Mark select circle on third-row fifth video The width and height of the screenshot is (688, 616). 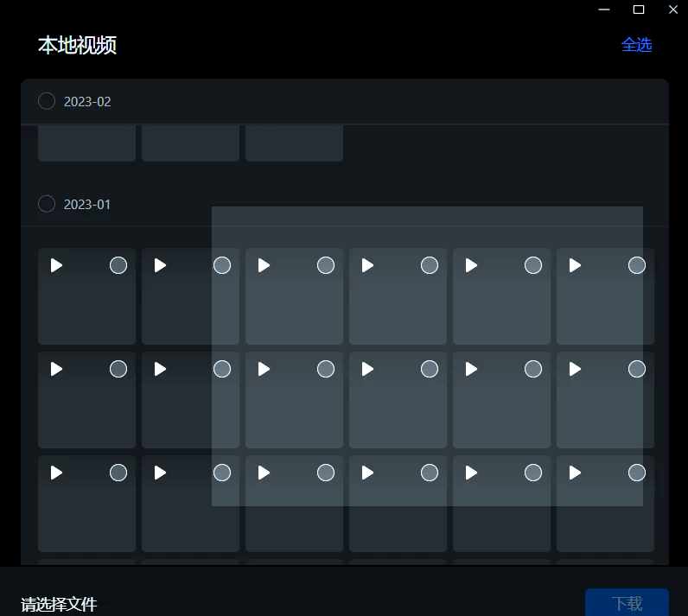tap(533, 473)
